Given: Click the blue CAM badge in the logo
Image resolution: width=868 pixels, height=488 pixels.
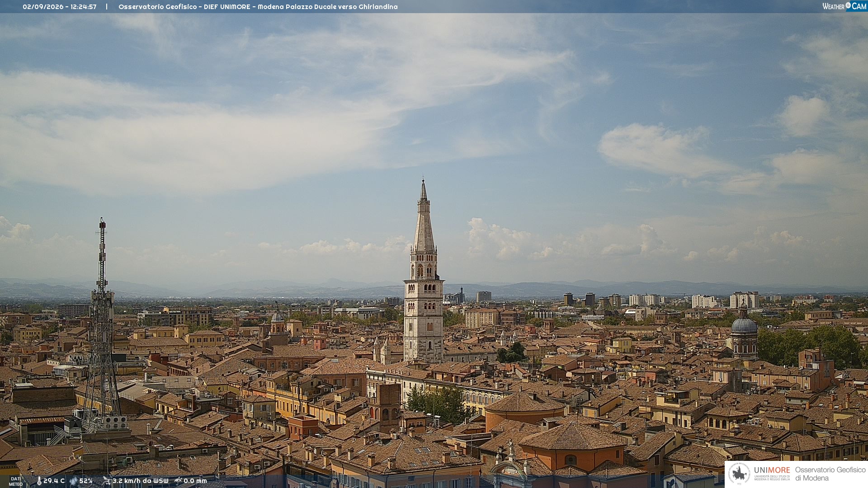Looking at the screenshot, I should click(859, 6).
